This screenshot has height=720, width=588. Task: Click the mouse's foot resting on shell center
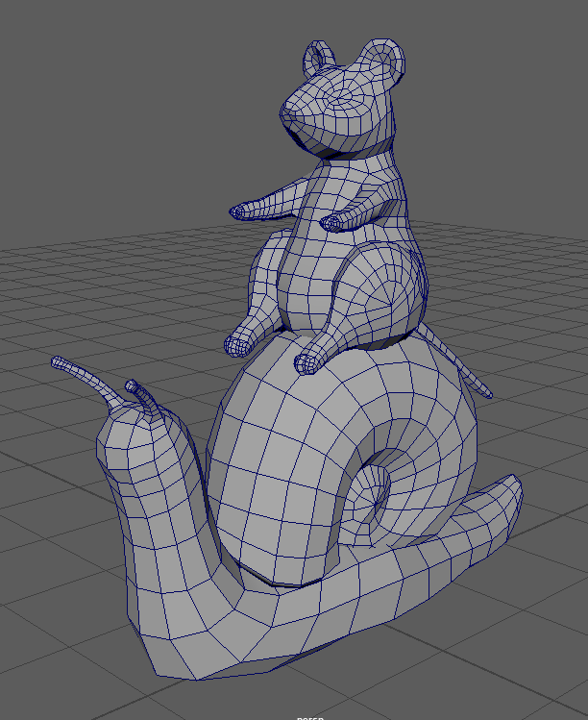coord(311,361)
